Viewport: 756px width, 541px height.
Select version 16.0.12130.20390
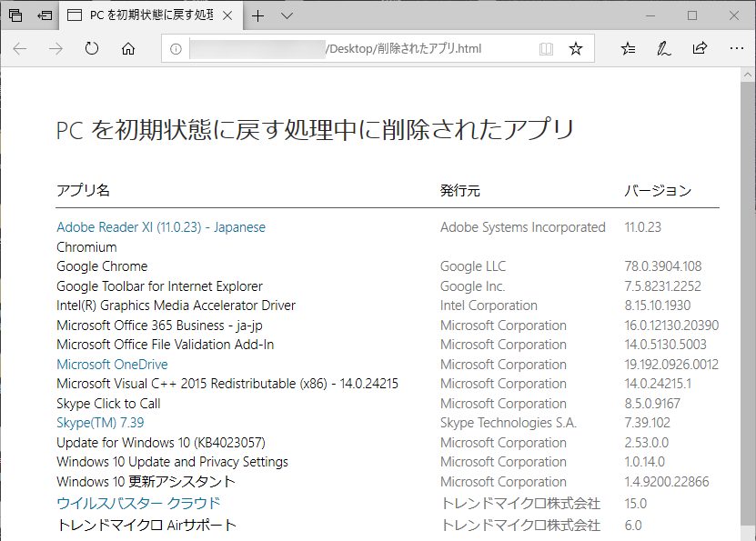coord(671,326)
